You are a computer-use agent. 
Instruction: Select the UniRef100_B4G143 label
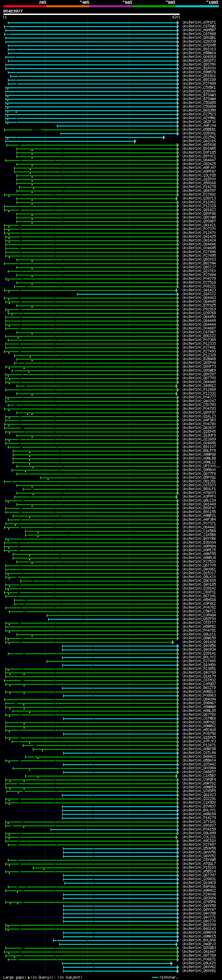coord(199,929)
